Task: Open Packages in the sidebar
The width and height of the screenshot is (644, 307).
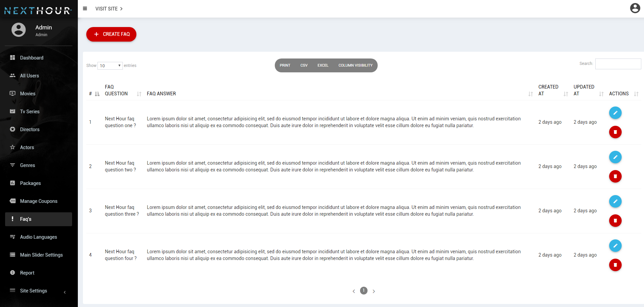Action: (39, 183)
